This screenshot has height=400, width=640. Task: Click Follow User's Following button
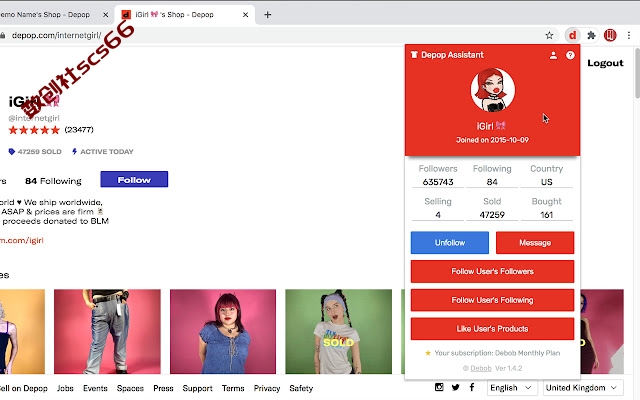coord(492,300)
